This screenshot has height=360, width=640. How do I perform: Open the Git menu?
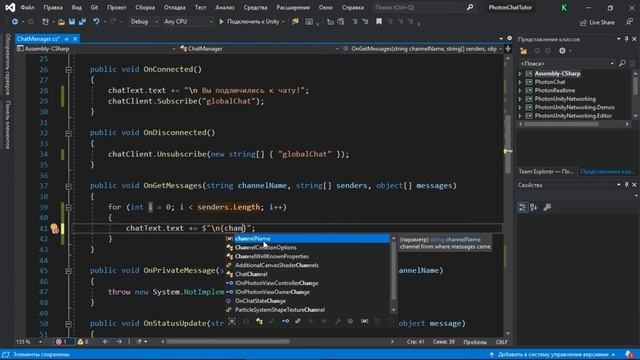94,7
